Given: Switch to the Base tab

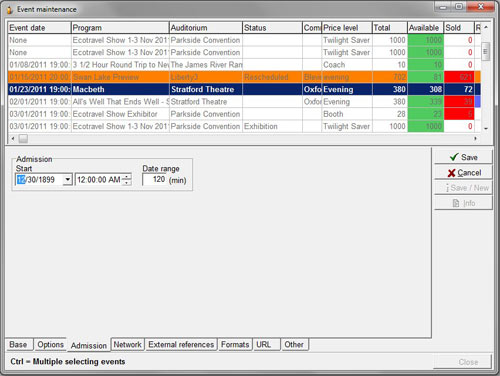Looking at the screenshot, I should point(19,345).
